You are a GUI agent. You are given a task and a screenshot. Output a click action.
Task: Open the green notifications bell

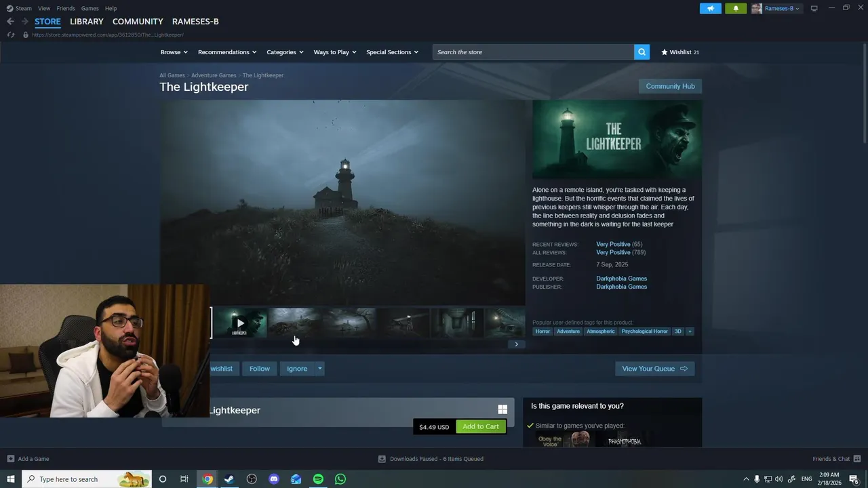point(736,8)
